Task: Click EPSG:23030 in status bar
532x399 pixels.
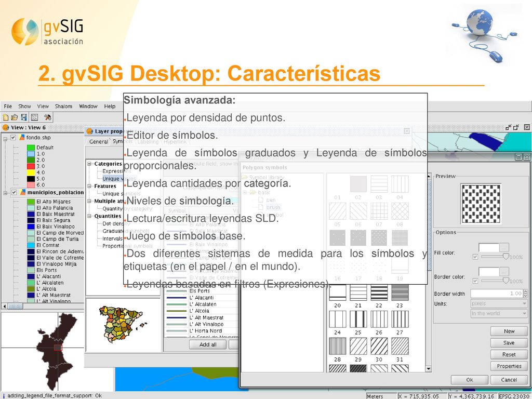Action: [514, 396]
